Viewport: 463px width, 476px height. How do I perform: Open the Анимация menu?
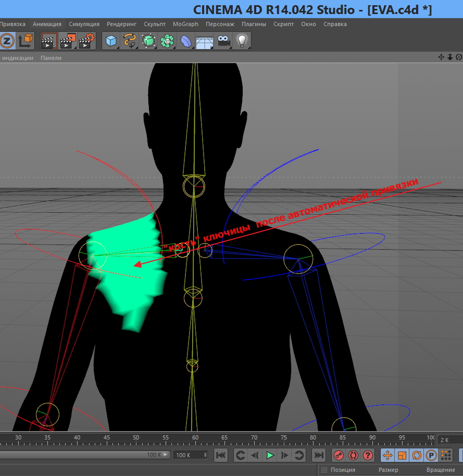point(47,24)
